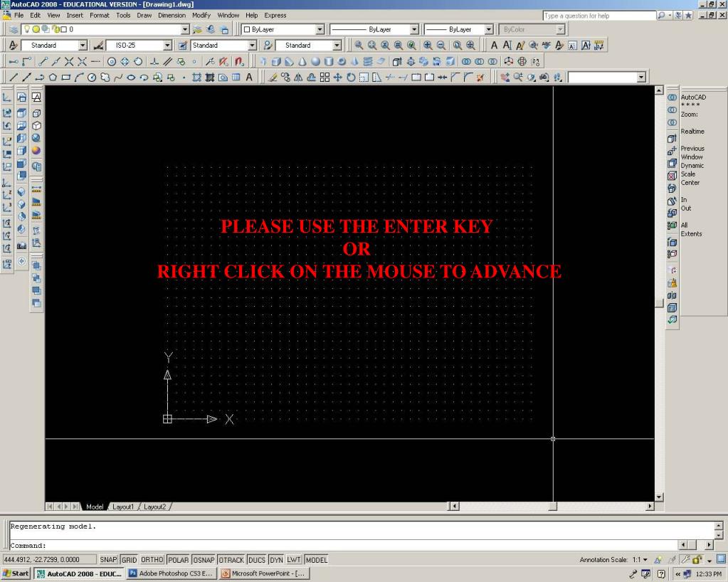Open the ISO-25 dimension style dropdown
This screenshot has height=582, width=728.
[168, 45]
